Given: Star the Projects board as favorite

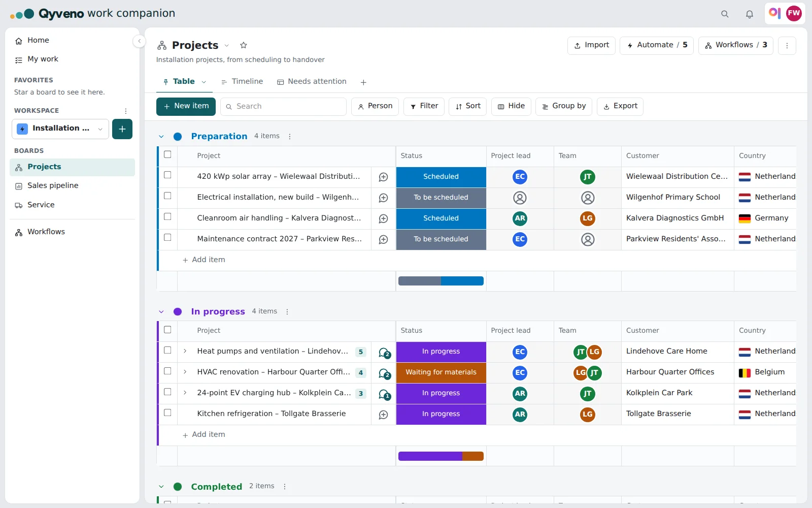Looking at the screenshot, I should pos(244,45).
